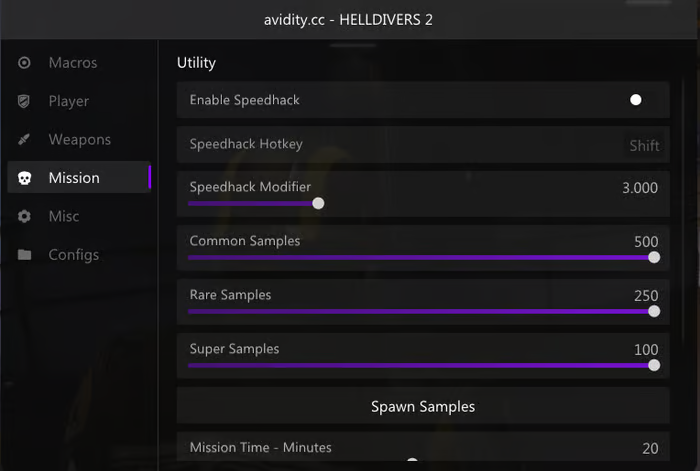Image resolution: width=700 pixels, height=471 pixels.
Task: Click the Macros target icon in sidebar
Action: 25,63
